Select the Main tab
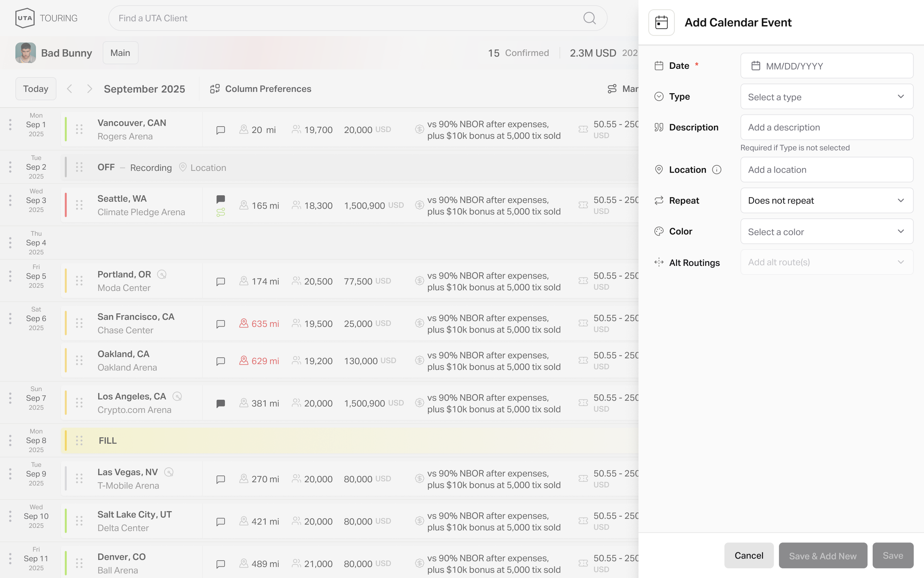 (x=120, y=53)
